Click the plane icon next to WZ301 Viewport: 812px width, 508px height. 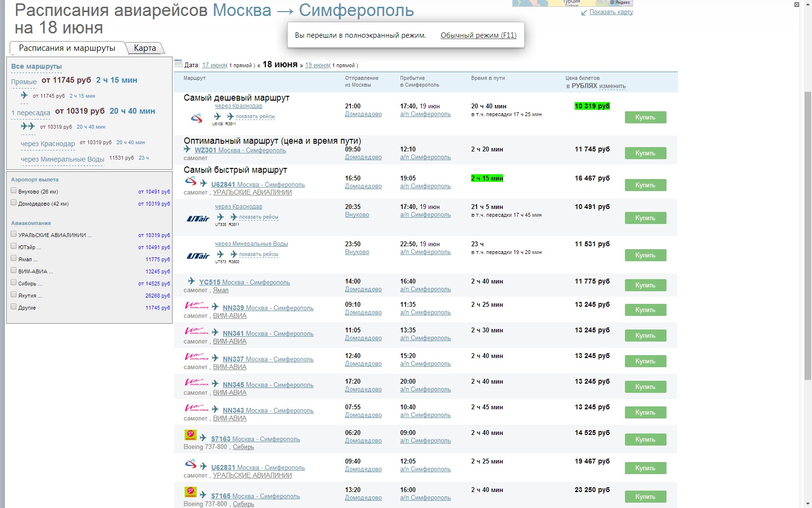coord(187,149)
